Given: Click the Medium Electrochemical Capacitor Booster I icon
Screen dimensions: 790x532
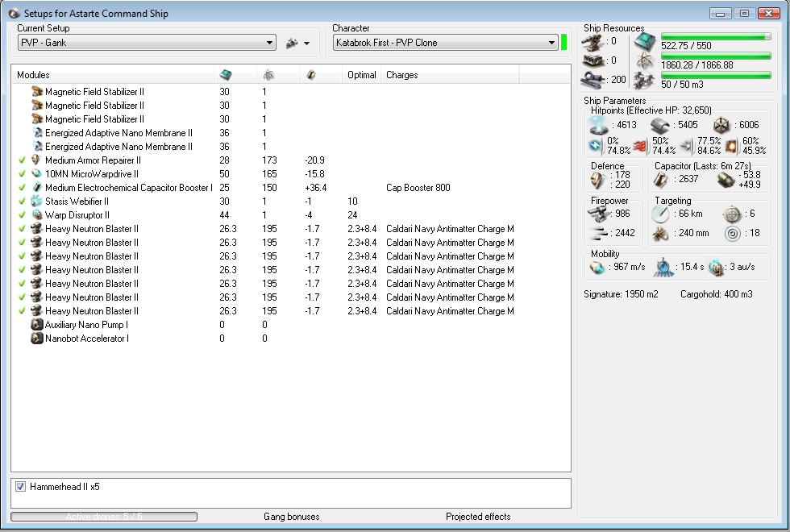Looking at the screenshot, I should click(x=36, y=187).
